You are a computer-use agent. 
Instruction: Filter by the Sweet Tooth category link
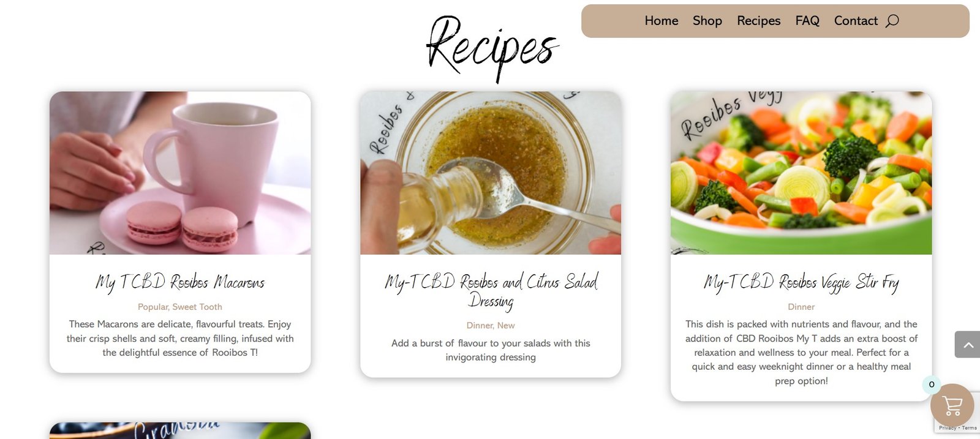click(x=197, y=307)
